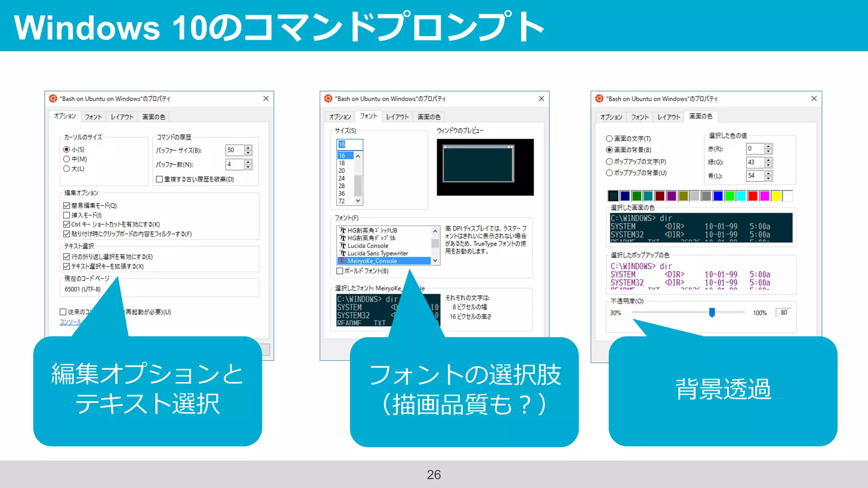Close the screen colors properties dialog
This screenshot has height=488, width=868.
point(814,99)
